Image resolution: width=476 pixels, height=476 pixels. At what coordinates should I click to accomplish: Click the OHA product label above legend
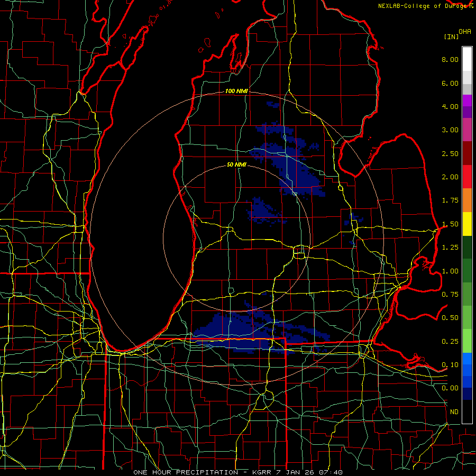(465, 32)
